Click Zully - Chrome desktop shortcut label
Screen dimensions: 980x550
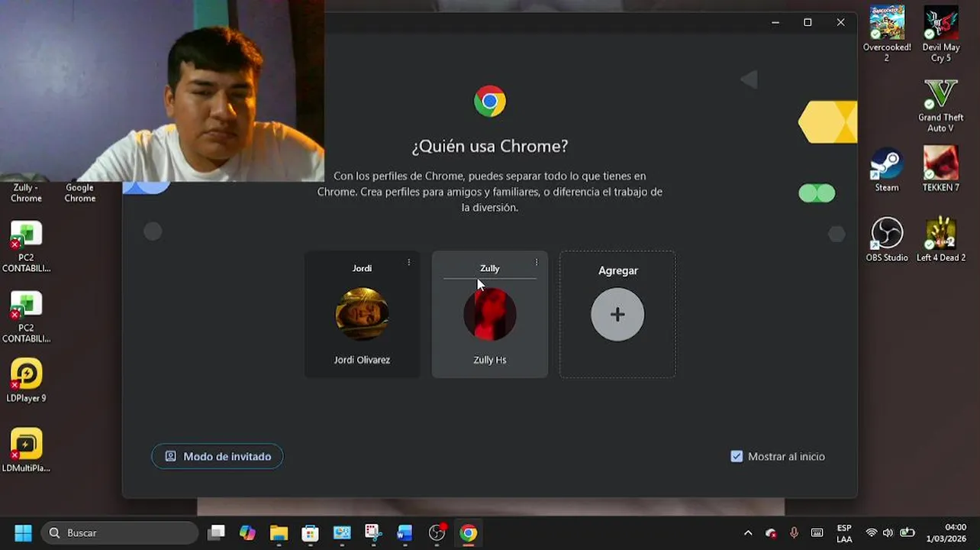(x=26, y=192)
